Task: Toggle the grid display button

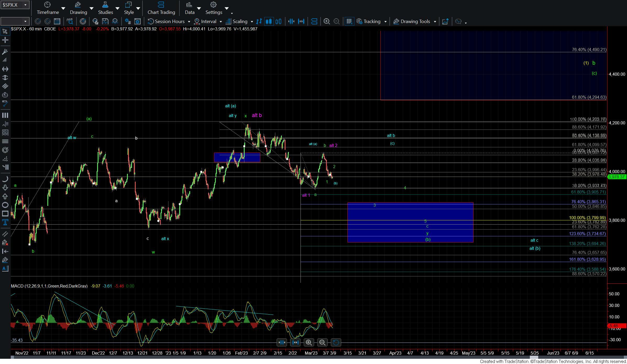Action: tap(349, 21)
